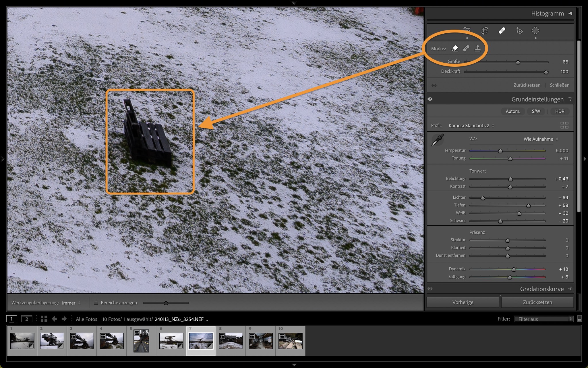The image size is (588, 368).
Task: Enable the Bereiche anzeigen checkbox
Action: [96, 303]
